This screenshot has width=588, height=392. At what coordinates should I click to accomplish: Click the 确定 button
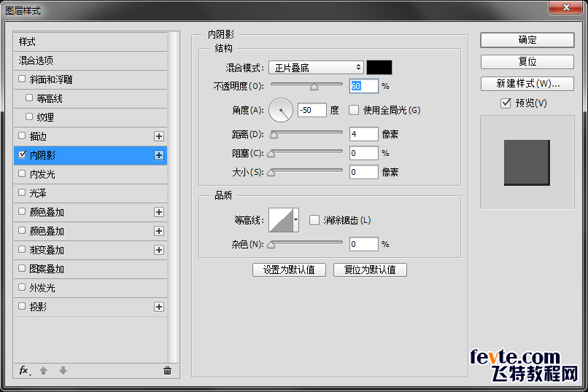click(527, 40)
